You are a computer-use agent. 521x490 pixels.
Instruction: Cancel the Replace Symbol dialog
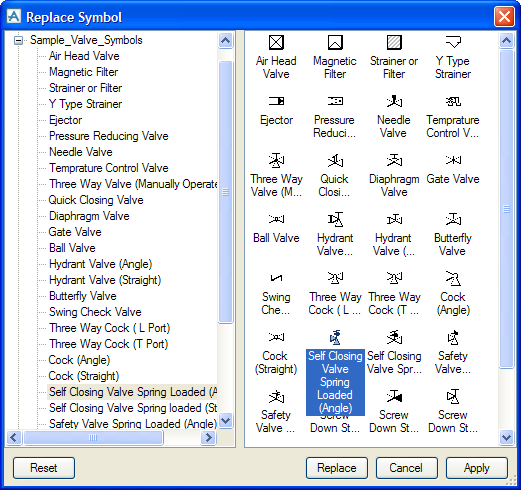point(407,468)
